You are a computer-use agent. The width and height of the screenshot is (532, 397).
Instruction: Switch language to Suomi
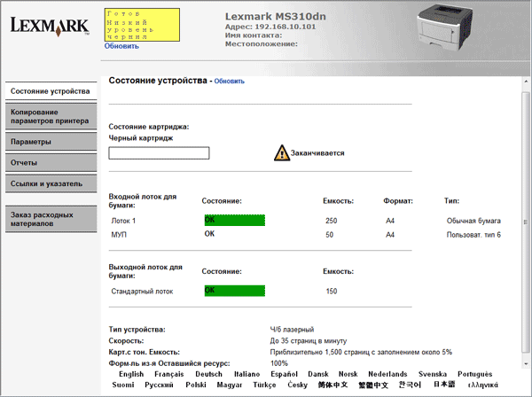point(123,385)
